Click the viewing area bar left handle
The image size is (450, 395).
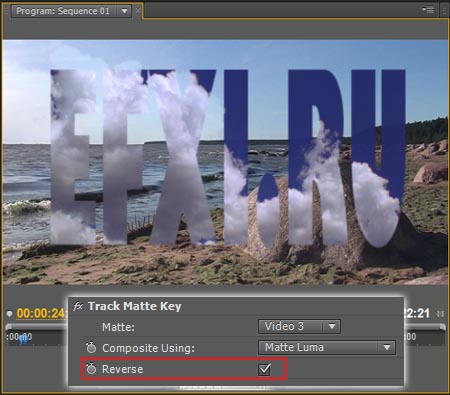(x=9, y=327)
